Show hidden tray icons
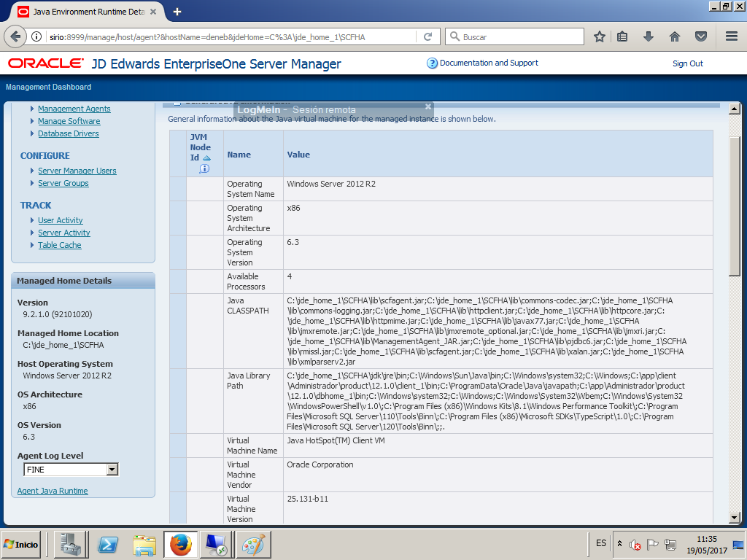 619,544
